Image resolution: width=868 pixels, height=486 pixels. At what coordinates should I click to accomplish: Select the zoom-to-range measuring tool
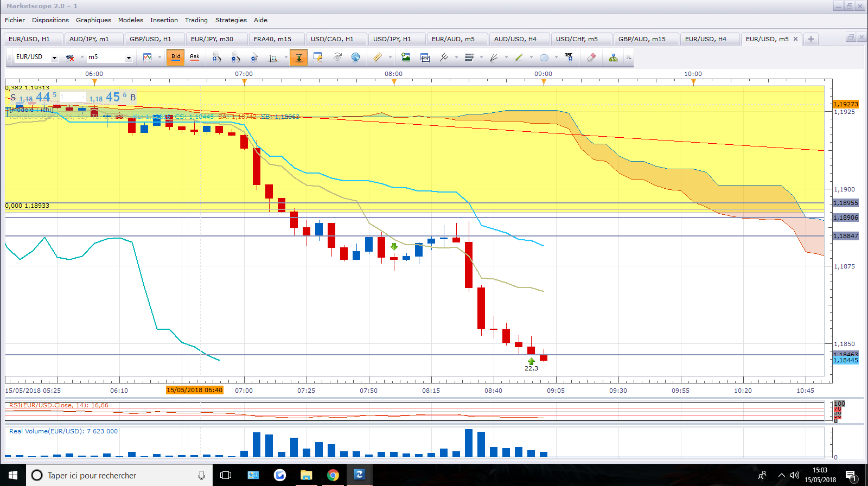point(273,57)
